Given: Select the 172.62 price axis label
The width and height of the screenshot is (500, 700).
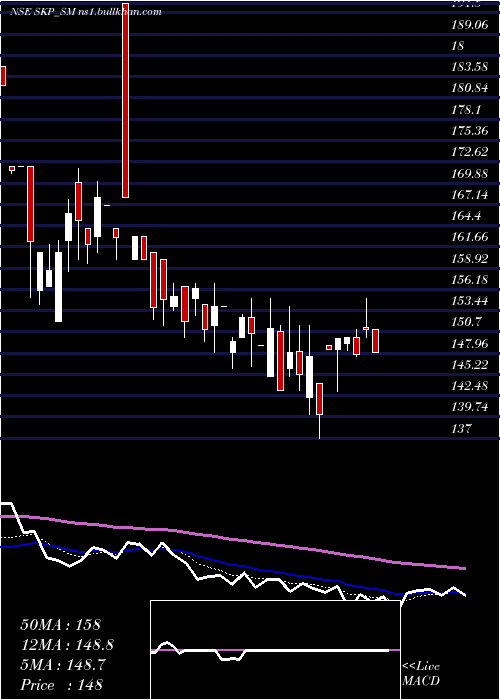Looking at the screenshot, I should click(x=470, y=152).
